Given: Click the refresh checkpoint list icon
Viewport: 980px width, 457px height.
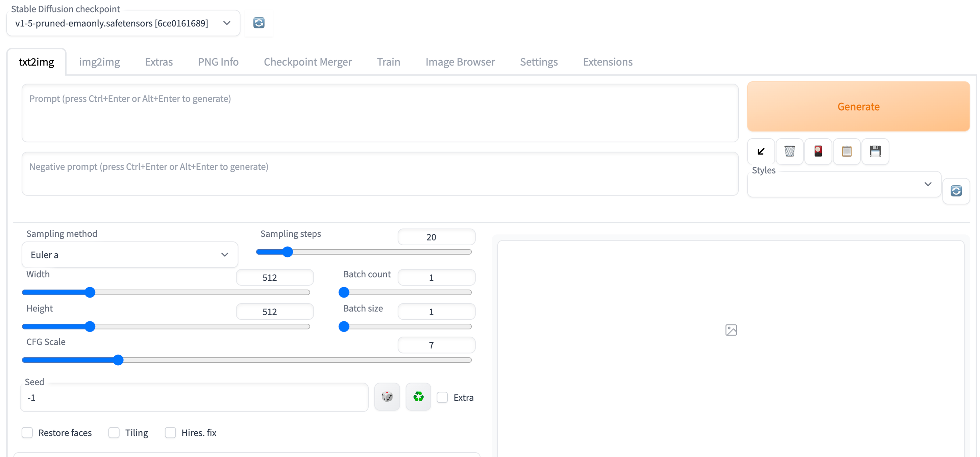Looking at the screenshot, I should 259,23.
